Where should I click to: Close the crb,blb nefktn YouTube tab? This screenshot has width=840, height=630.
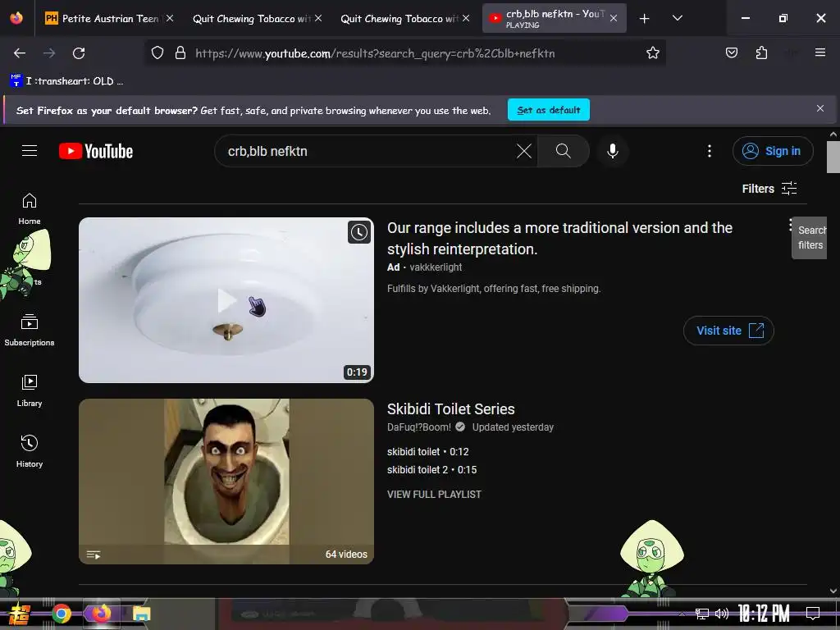click(x=614, y=18)
